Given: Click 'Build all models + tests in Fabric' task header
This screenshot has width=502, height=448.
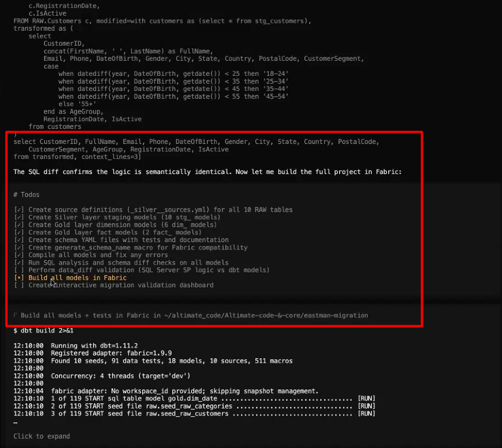Looking at the screenshot, I should tap(194, 315).
